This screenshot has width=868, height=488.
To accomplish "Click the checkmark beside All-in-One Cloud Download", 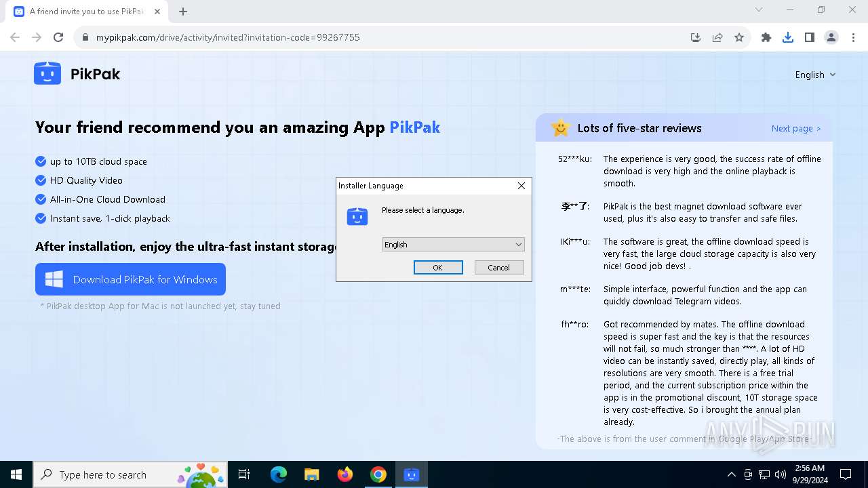I will pos(41,199).
